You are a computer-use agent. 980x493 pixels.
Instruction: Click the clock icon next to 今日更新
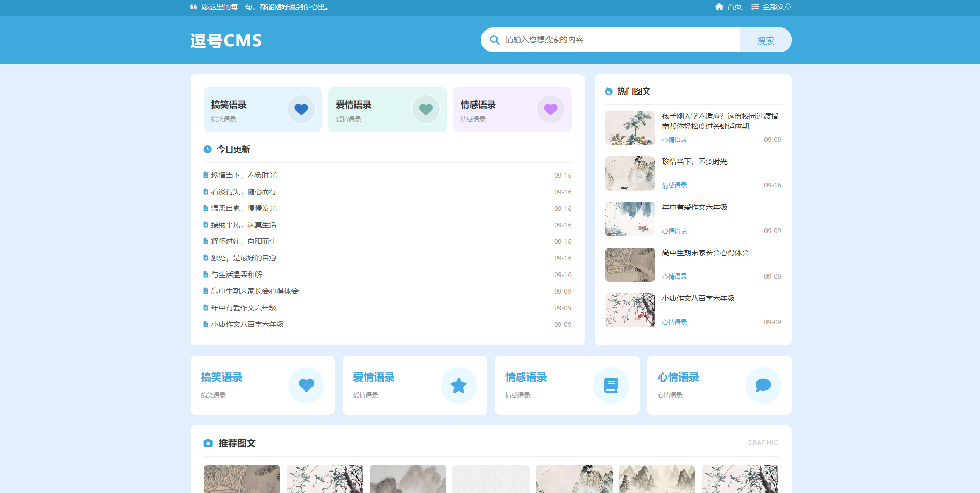point(208,149)
